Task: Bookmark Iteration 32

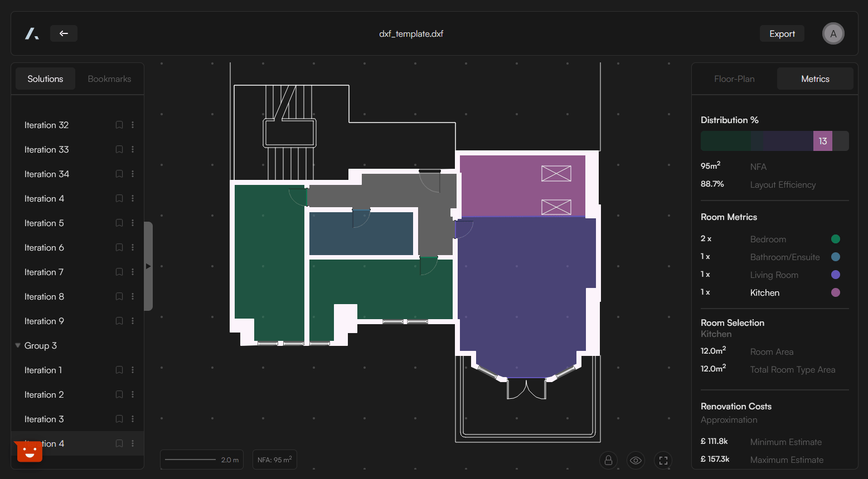Action: pos(119,125)
